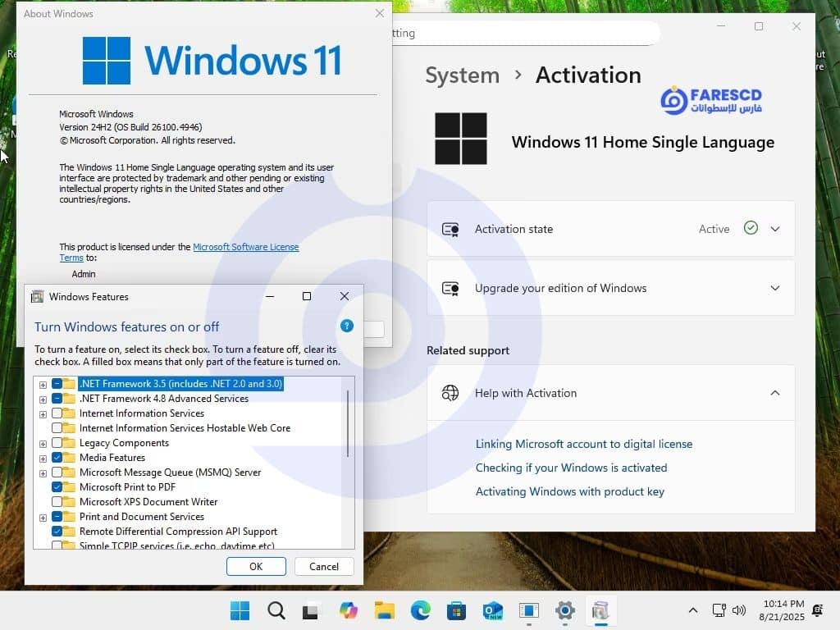Click the Windows Features help icon
Viewport: 840px width, 630px height.
tap(347, 326)
